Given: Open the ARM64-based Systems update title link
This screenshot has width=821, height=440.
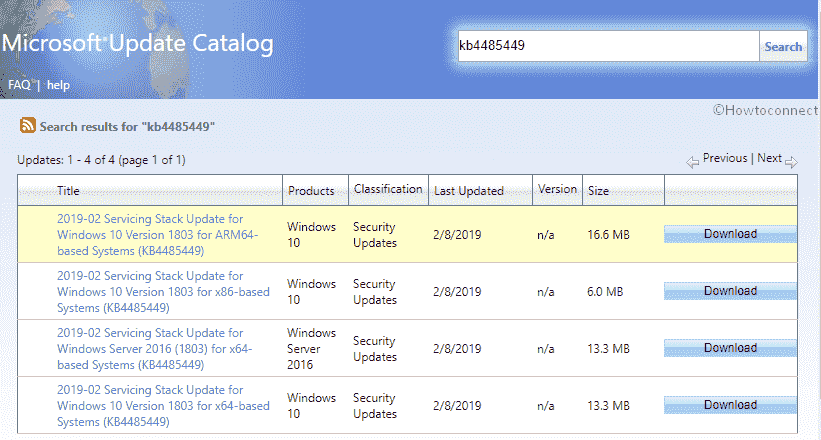Looking at the screenshot, I should [158, 235].
